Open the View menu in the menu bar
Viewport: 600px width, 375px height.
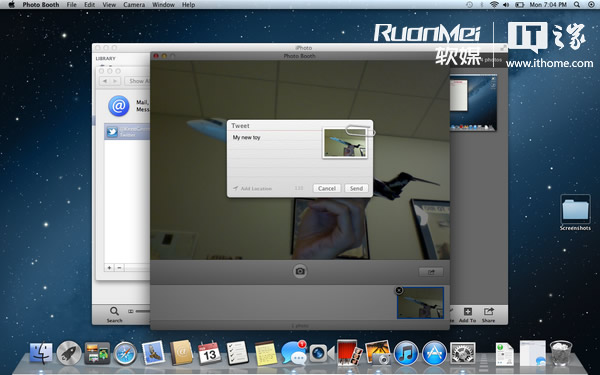[109, 5]
